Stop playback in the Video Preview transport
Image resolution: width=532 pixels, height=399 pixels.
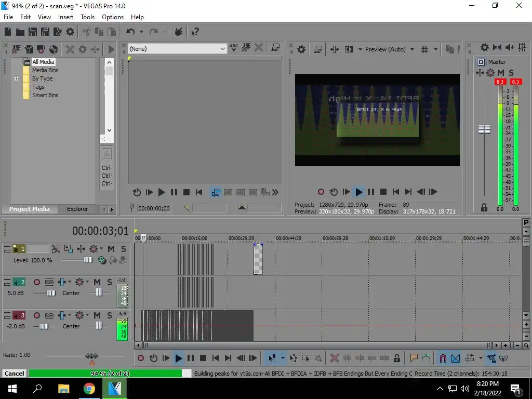pyautogui.click(x=383, y=192)
